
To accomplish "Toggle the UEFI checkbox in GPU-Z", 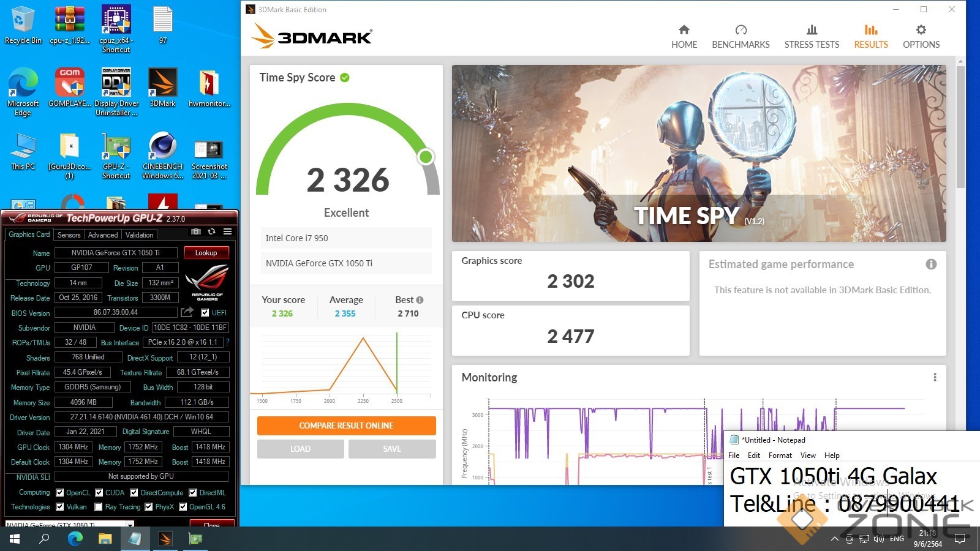I will (x=205, y=313).
